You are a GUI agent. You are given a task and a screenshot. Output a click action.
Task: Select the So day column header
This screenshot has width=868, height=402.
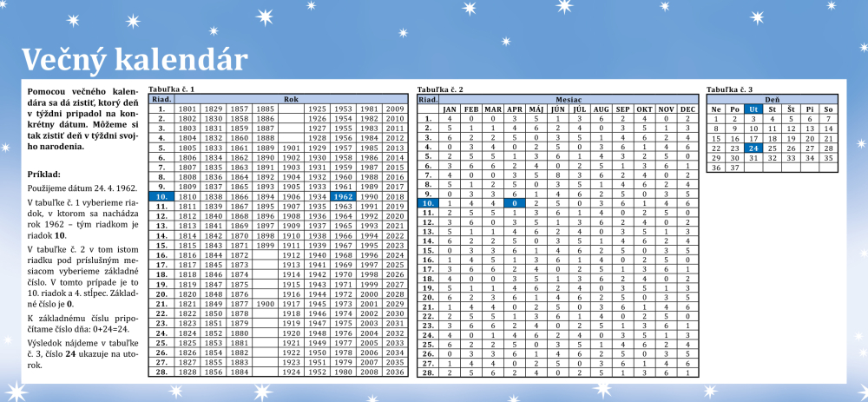click(828, 109)
